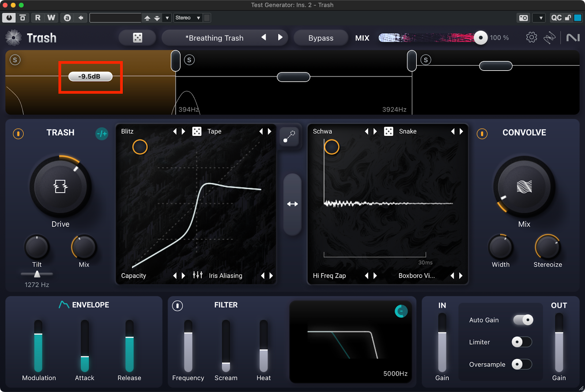Image resolution: width=585 pixels, height=392 pixels.
Task: Click the Trash XY pad orange node
Action: click(x=140, y=147)
